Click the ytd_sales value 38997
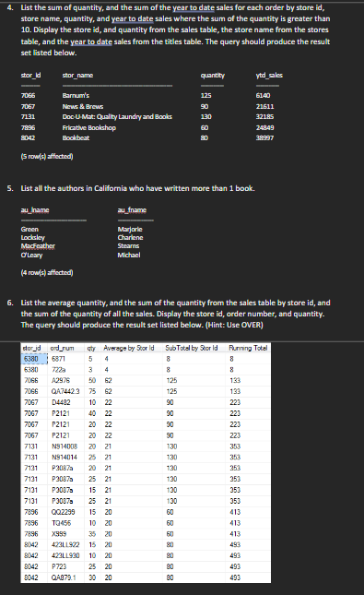Viewport: 364px width, 595px height. pyautogui.click(x=265, y=137)
